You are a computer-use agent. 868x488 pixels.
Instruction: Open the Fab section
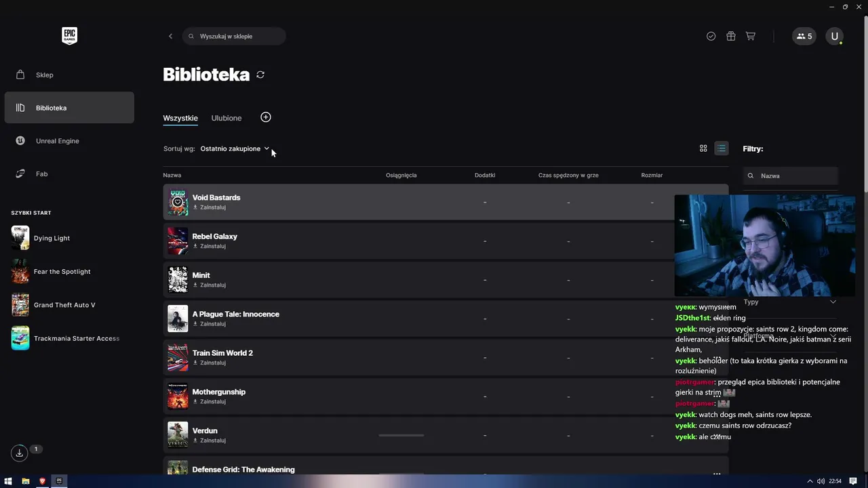(x=69, y=174)
